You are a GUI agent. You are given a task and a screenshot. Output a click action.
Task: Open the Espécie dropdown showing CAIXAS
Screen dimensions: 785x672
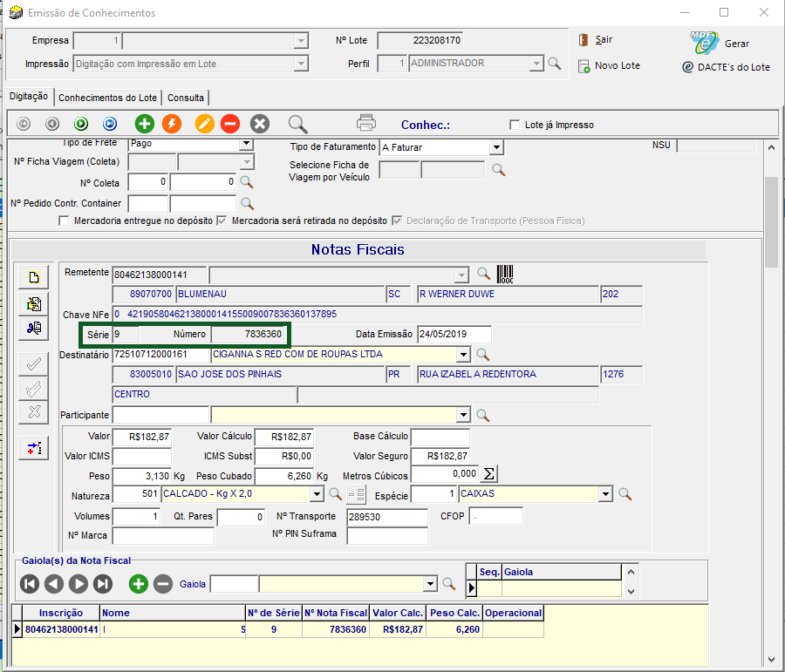point(605,495)
